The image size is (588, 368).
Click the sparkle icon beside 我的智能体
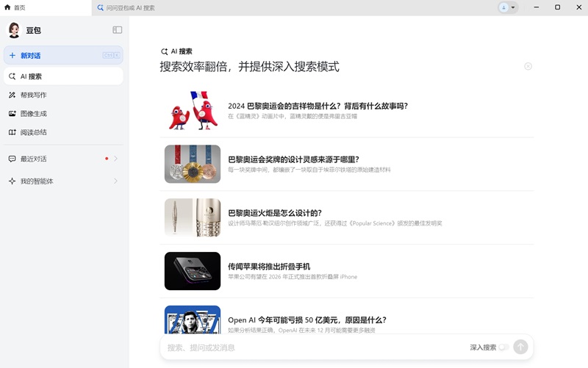click(12, 181)
